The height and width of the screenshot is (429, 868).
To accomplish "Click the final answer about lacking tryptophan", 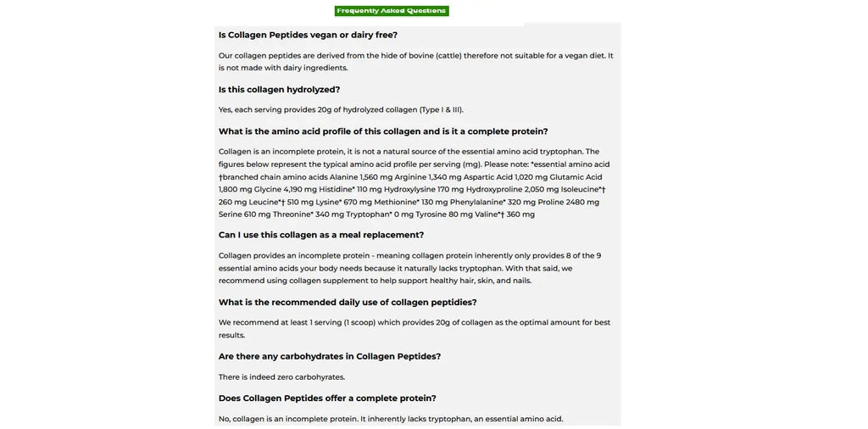I will (391, 419).
